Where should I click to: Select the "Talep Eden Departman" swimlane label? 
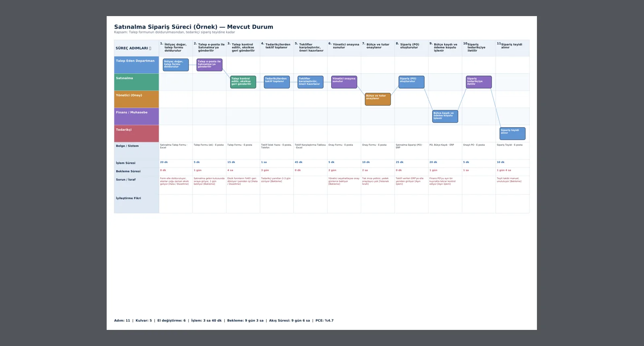point(136,65)
